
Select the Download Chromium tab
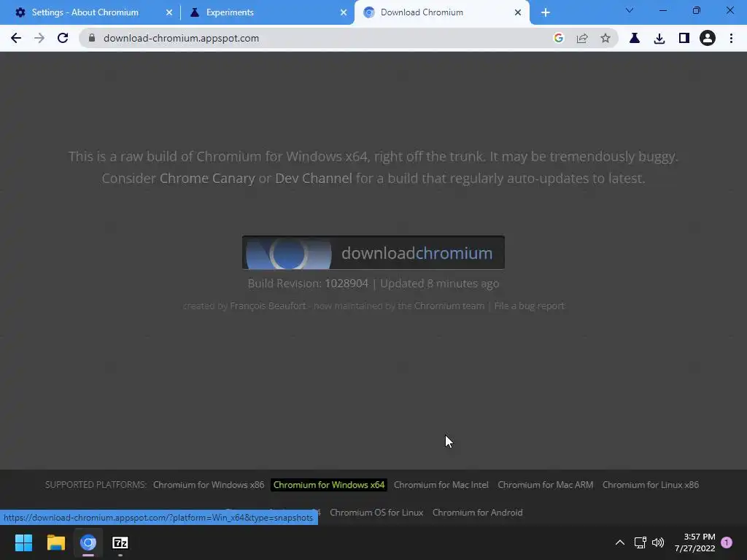441,12
